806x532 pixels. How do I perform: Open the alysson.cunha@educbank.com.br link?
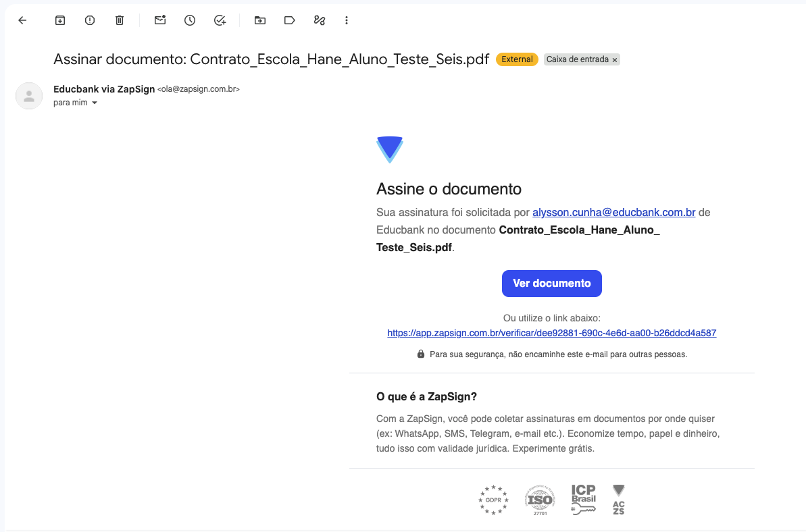[613, 212]
